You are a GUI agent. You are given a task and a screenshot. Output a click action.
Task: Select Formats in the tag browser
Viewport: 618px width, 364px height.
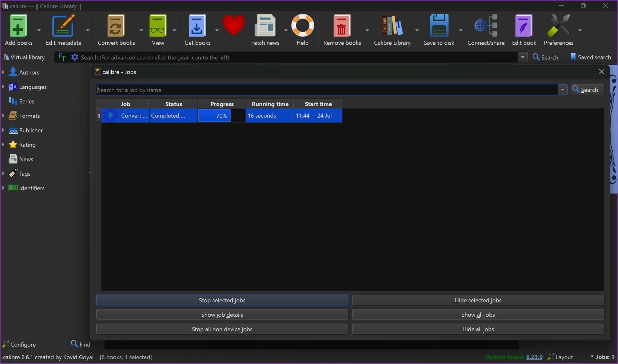(29, 116)
